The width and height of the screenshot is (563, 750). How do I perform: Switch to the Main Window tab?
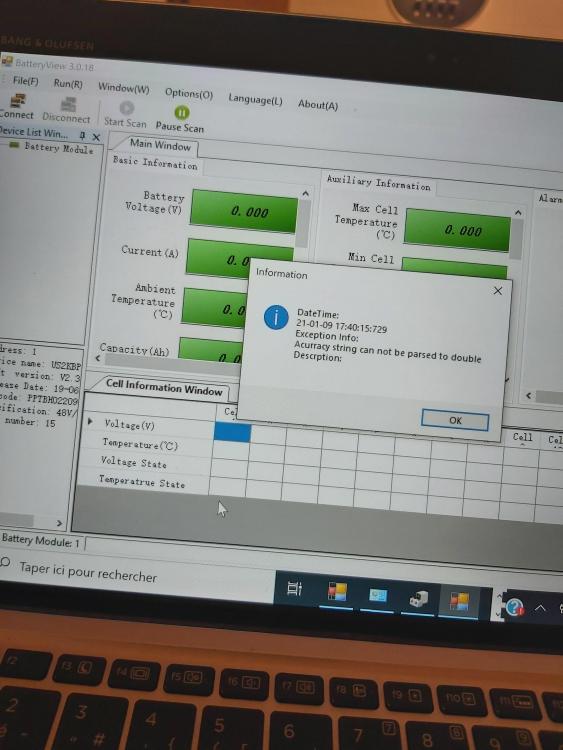[x=160, y=145]
